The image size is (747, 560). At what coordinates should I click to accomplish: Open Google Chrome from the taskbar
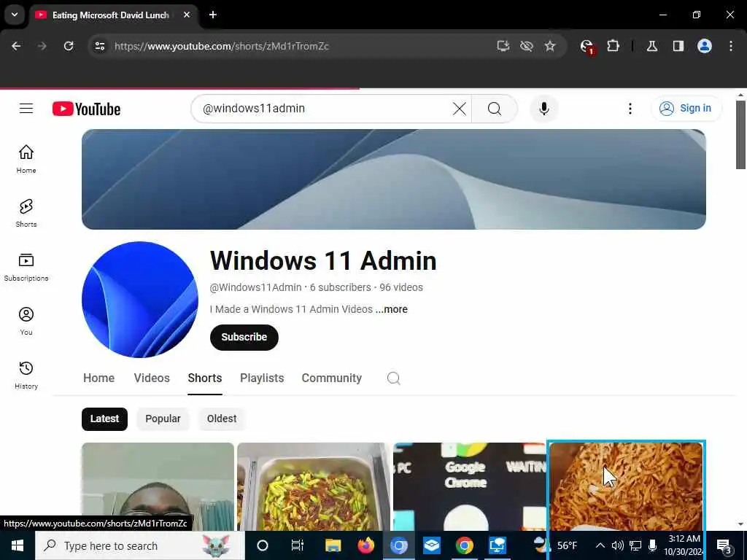pos(464,545)
